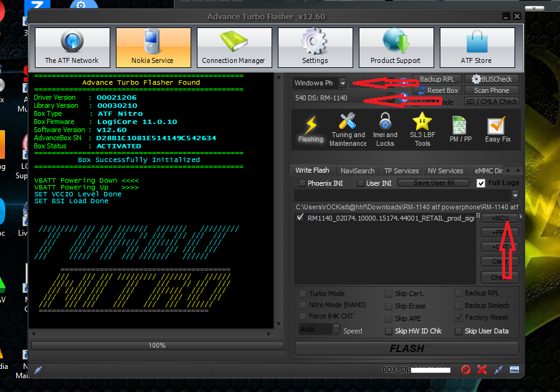Switch to the NaviSearch tab
The image size is (560, 392).
click(x=358, y=170)
